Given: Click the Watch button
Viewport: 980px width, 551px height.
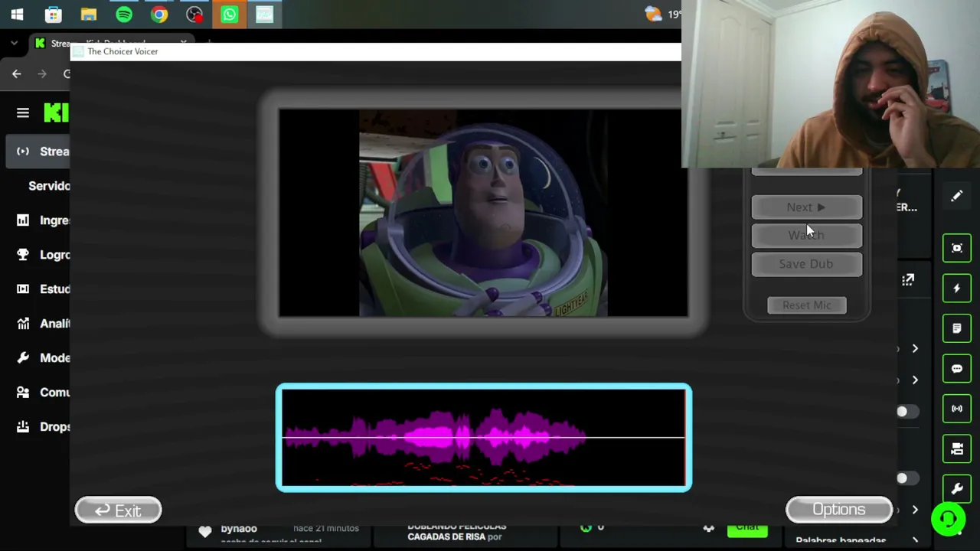Looking at the screenshot, I should pos(807,235).
